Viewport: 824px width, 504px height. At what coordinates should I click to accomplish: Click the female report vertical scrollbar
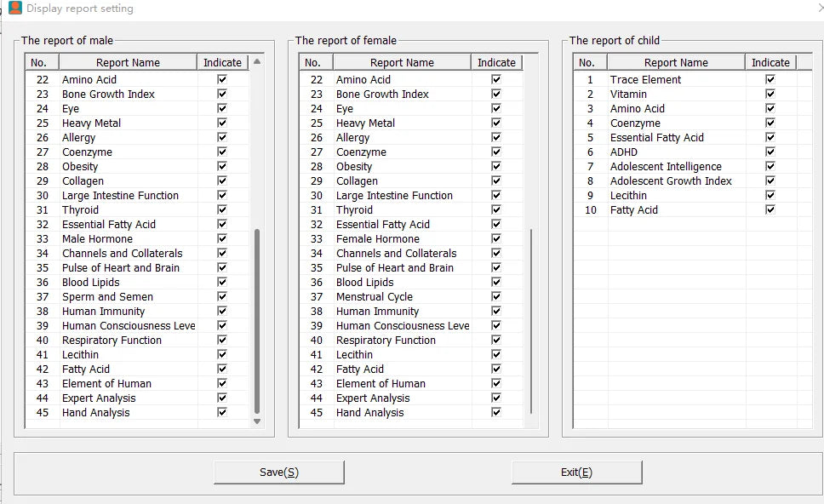click(x=531, y=321)
